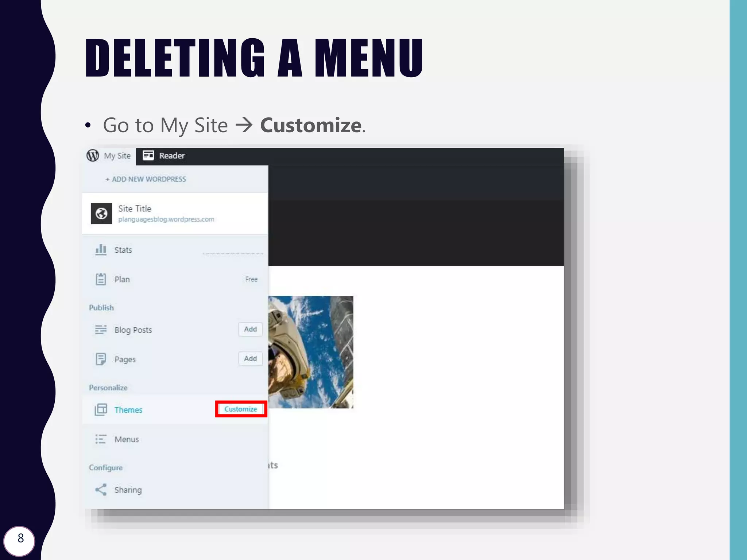The image size is (747, 560).
Task: Add a new blog post
Action: coord(251,329)
